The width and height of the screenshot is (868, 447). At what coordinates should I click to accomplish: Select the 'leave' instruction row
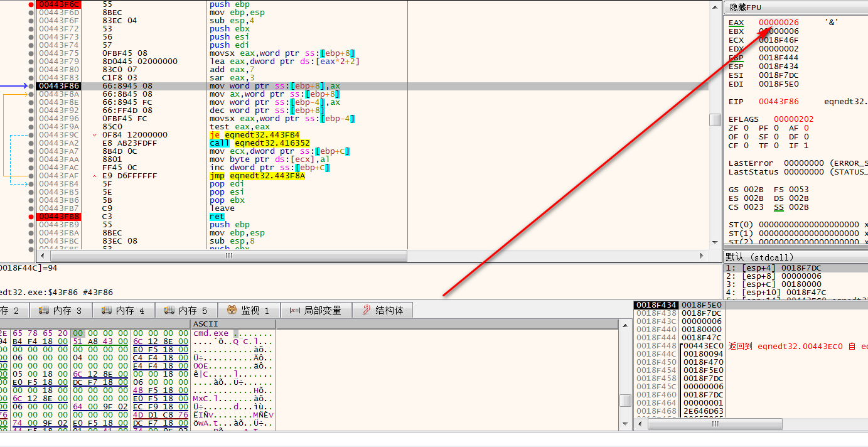[372, 208]
